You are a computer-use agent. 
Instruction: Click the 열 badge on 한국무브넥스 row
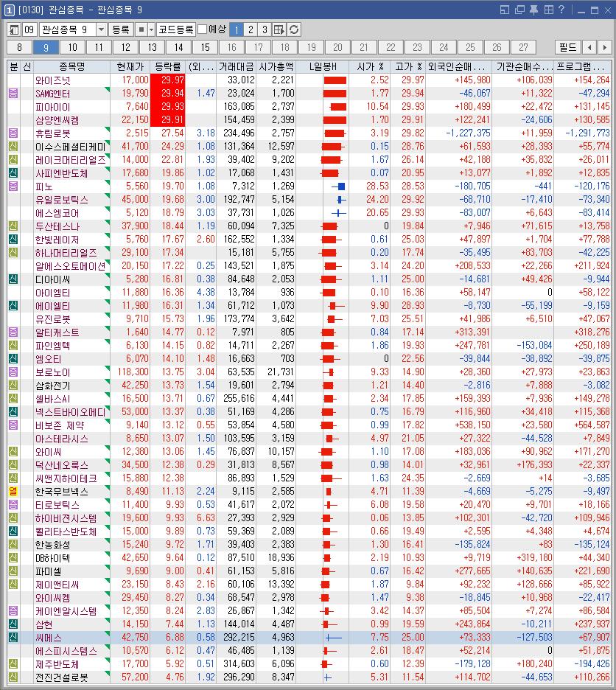point(13,491)
